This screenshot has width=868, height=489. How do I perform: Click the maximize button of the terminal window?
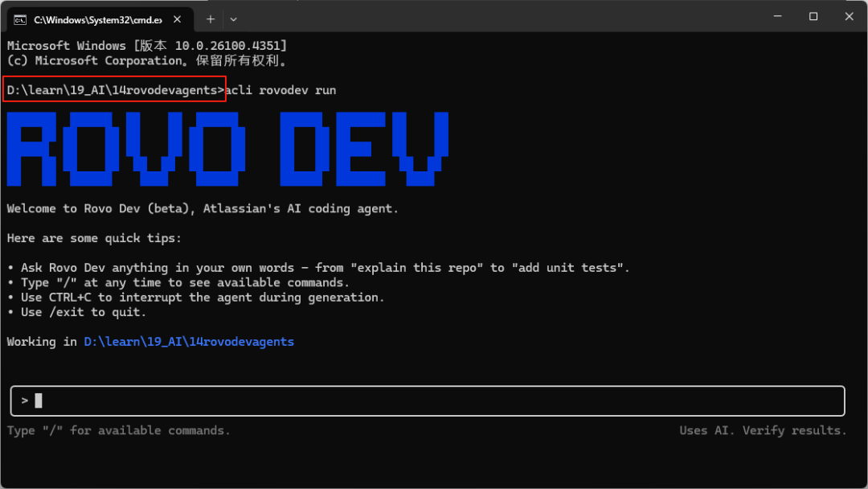pos(813,16)
